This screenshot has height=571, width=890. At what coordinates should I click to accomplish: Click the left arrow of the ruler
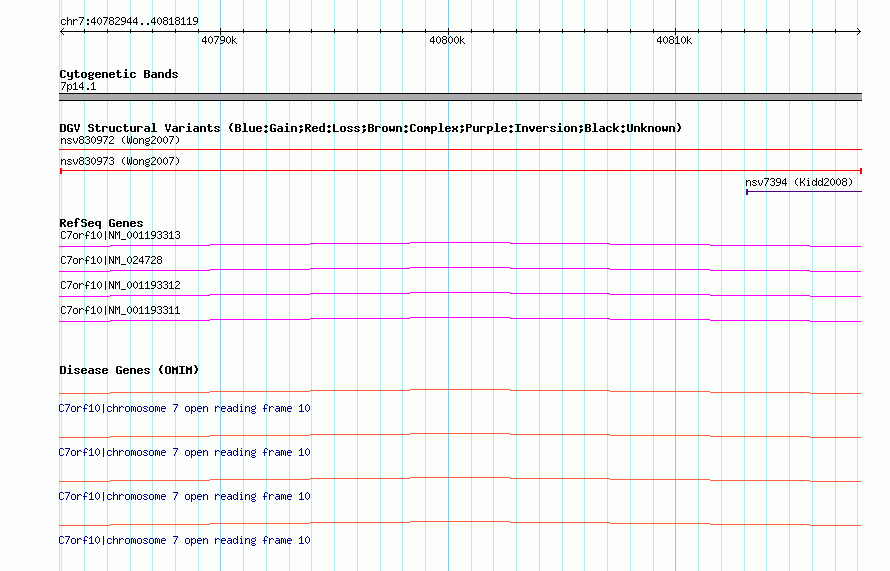point(62,32)
